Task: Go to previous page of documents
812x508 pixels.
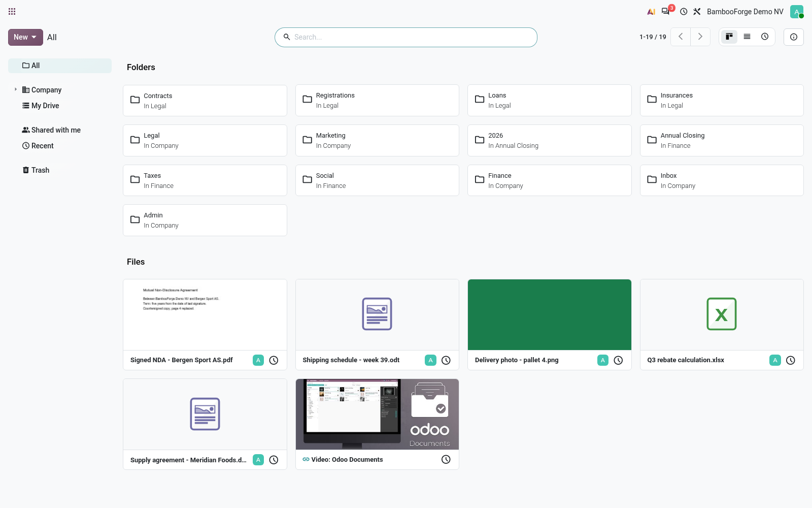Action: tap(681, 37)
